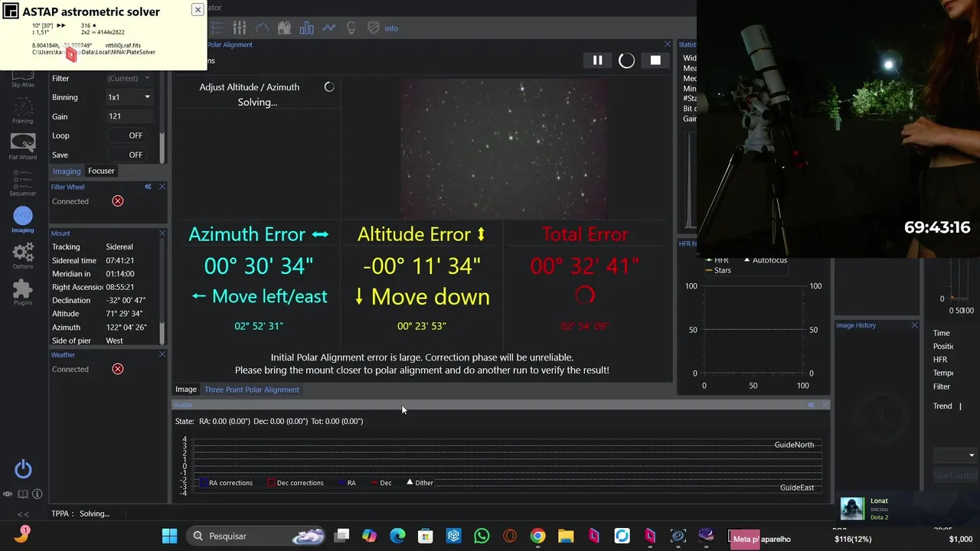Toggle the flat panel lightbulb toolbar icon

pos(351,28)
